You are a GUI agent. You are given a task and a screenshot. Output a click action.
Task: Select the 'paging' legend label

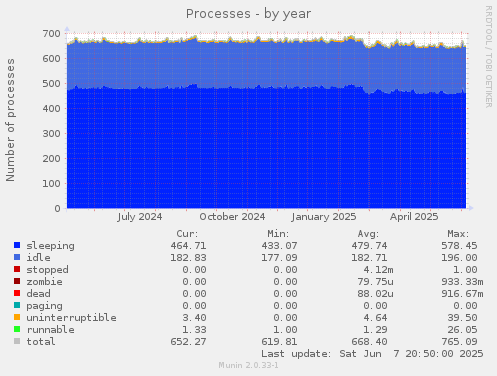click(44, 306)
